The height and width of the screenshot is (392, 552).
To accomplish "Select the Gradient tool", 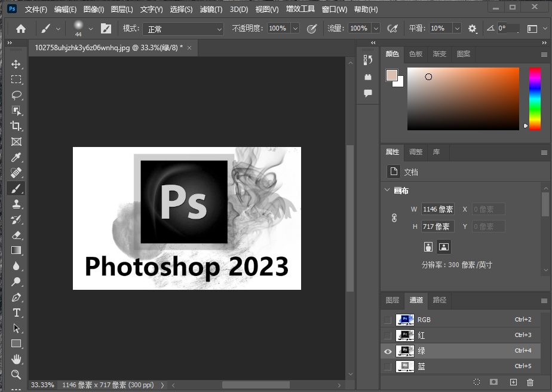I will (x=16, y=250).
